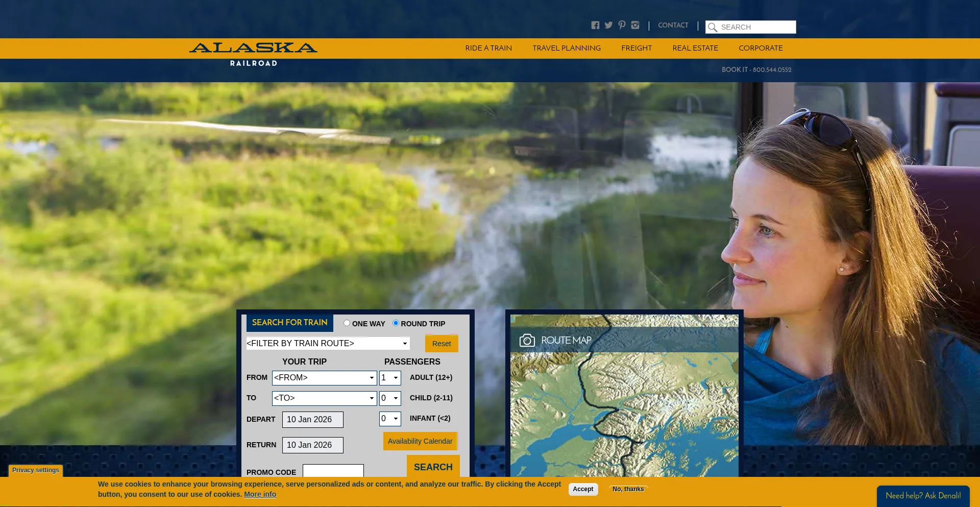Select the Pinterest icon in the header
Screen dimensions: 980x507
click(622, 25)
